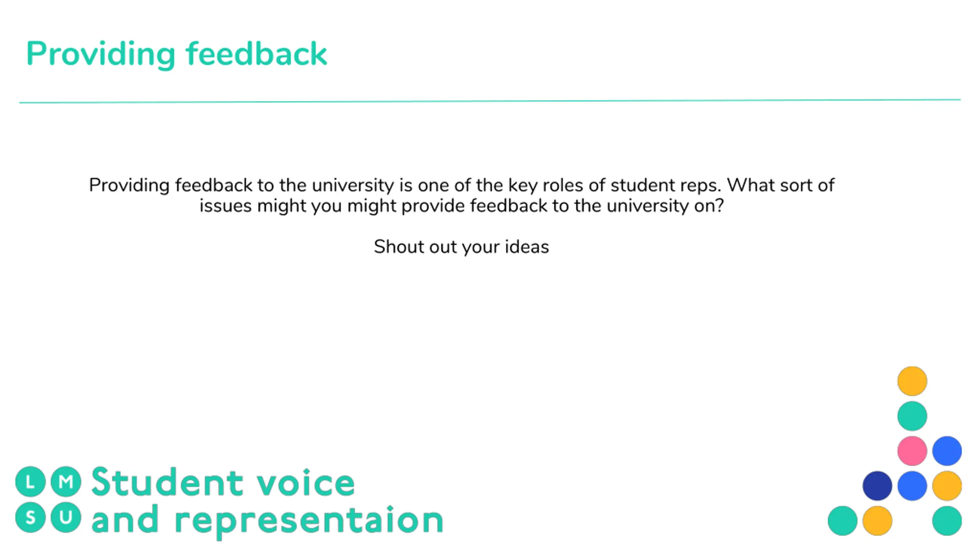Click the "Shout out your ideas" text
The image size is (980, 551).
[461, 247]
